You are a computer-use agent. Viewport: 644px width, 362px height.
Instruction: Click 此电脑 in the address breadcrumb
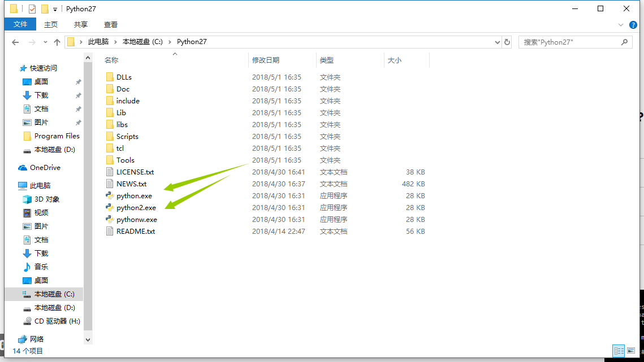coord(98,42)
